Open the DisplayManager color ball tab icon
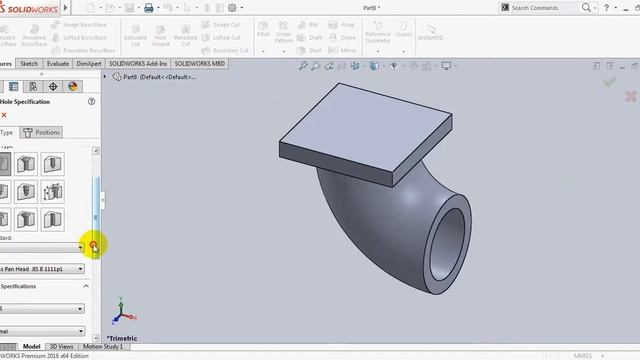This screenshot has height=360, width=640. click(x=73, y=87)
